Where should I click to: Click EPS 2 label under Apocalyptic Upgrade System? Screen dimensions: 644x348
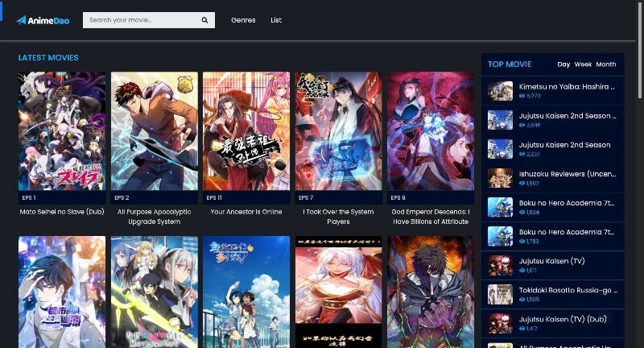coord(122,197)
